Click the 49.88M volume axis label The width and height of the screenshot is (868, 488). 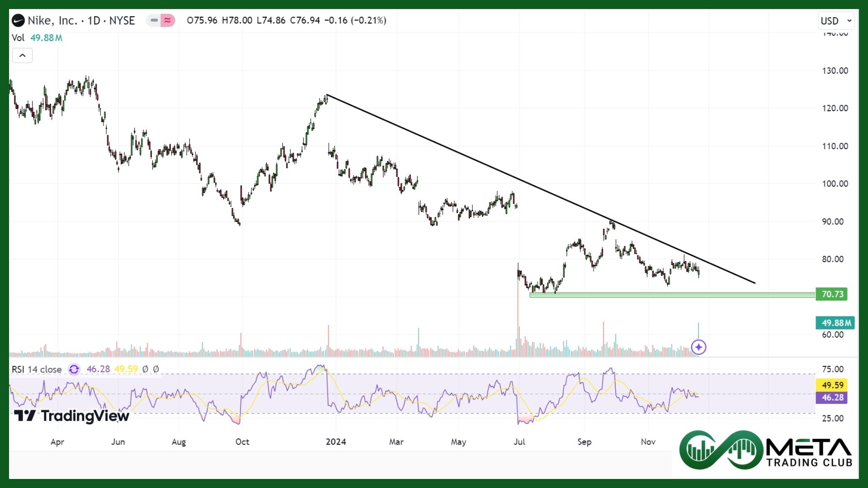coord(835,323)
